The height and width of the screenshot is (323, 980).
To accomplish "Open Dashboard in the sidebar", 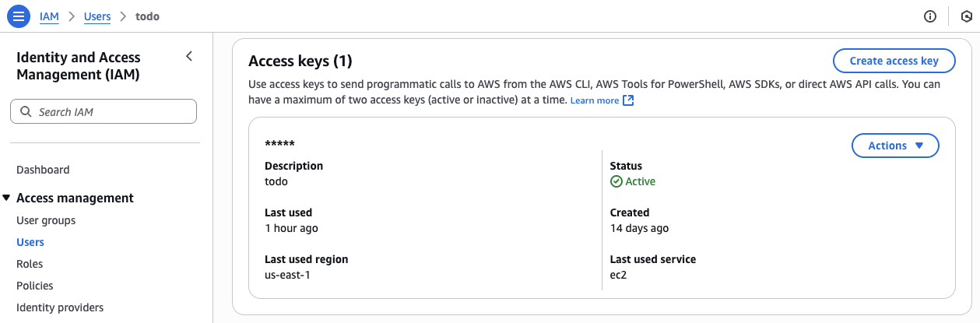I will point(43,170).
